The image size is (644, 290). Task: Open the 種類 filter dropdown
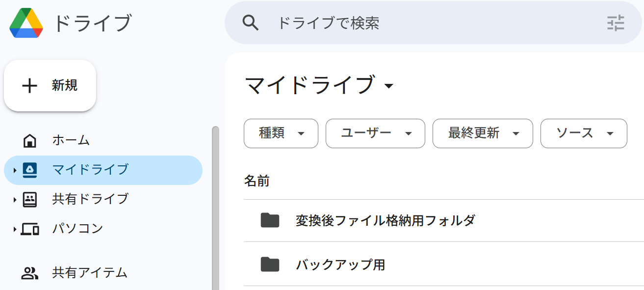click(281, 133)
